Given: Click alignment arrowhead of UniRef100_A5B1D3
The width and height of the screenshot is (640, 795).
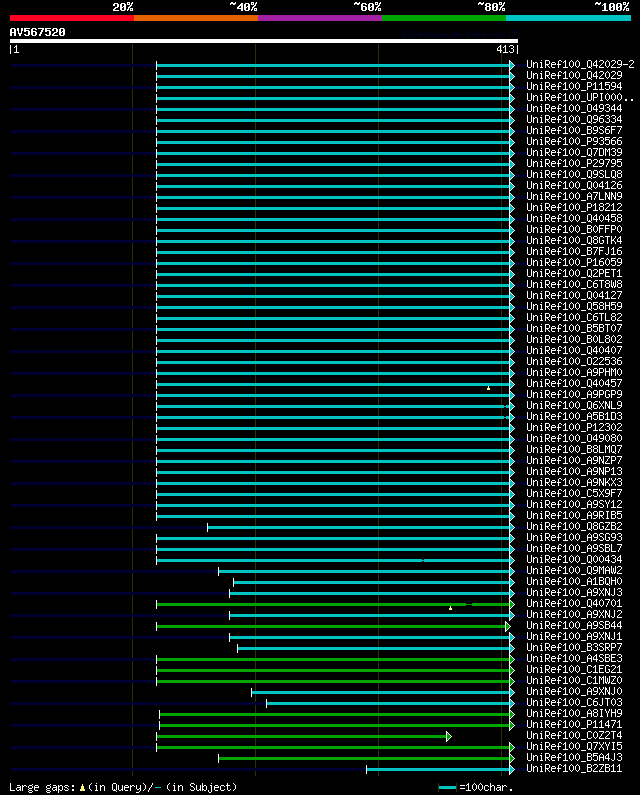Looking at the screenshot, I should [x=512, y=417].
